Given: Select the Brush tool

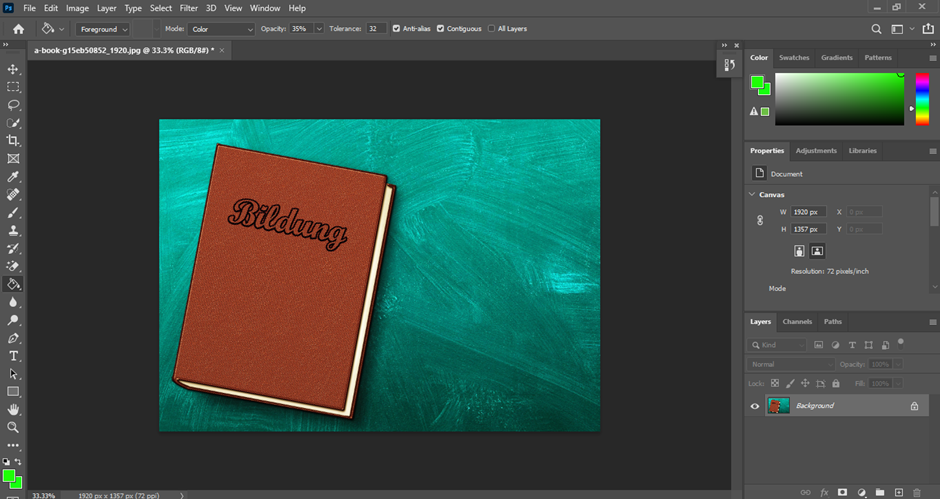Looking at the screenshot, I should pyautogui.click(x=13, y=212).
